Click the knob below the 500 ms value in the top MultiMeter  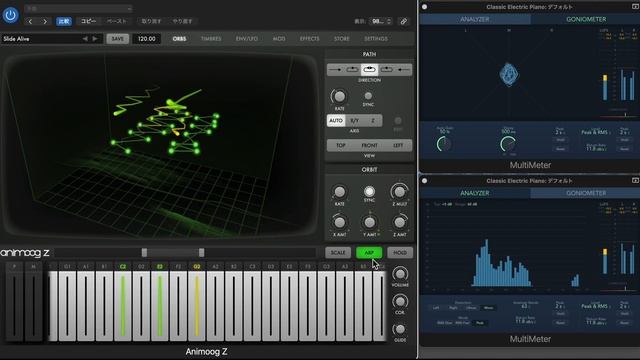point(508,144)
